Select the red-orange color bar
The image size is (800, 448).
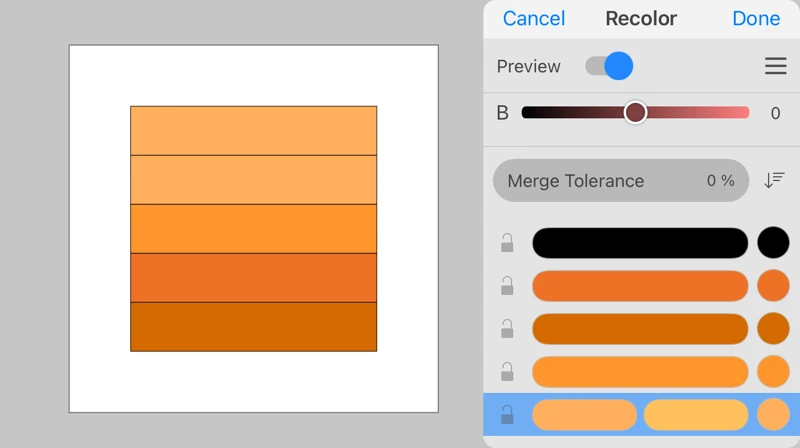tap(639, 286)
